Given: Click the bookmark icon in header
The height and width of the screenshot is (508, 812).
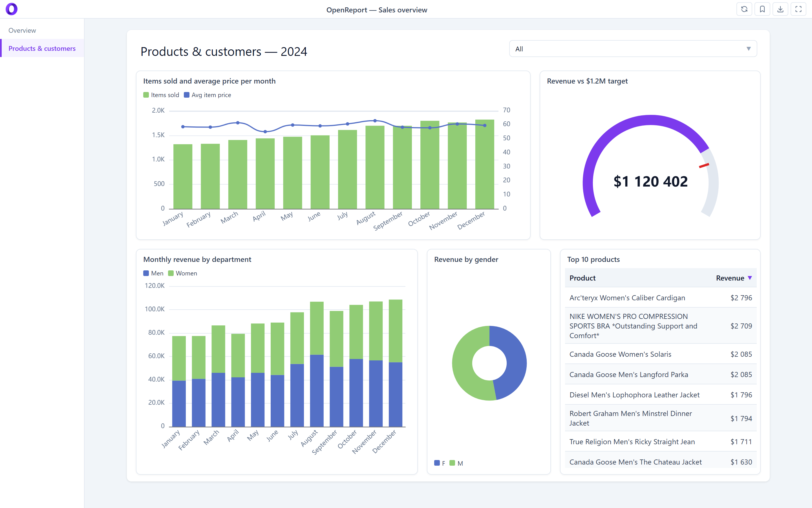Looking at the screenshot, I should pos(762,9).
